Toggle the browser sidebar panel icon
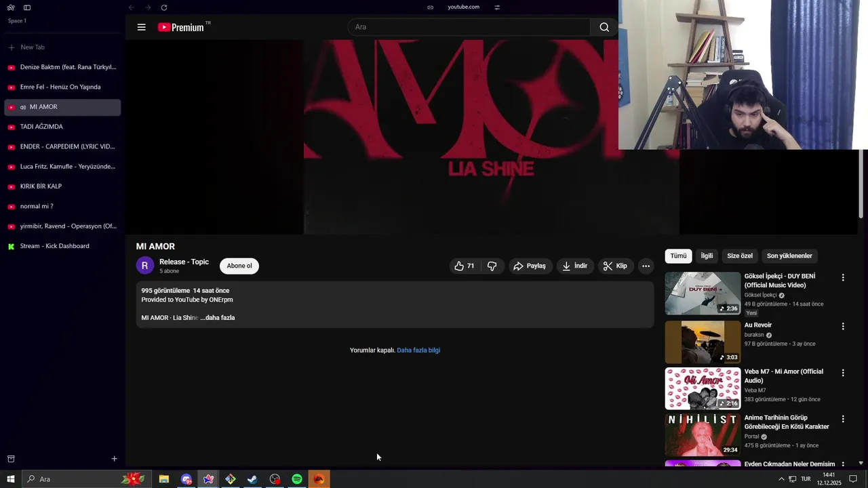 [27, 7]
